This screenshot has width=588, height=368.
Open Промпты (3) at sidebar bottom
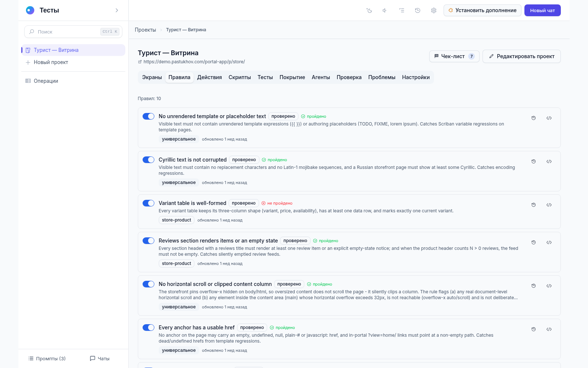[47, 358]
